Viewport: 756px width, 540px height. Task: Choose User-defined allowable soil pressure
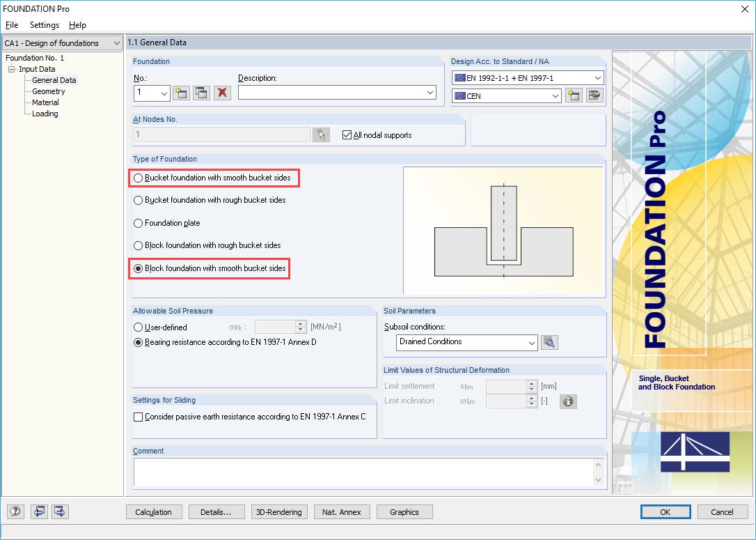(x=160, y=327)
